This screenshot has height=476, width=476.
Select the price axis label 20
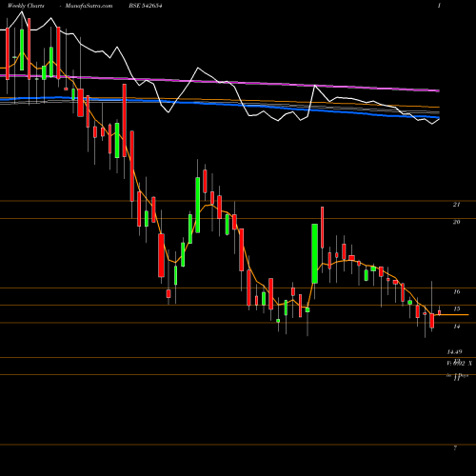point(456,222)
